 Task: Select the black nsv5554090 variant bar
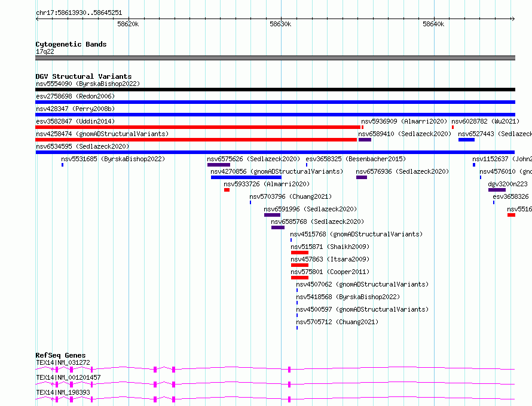click(x=275, y=90)
